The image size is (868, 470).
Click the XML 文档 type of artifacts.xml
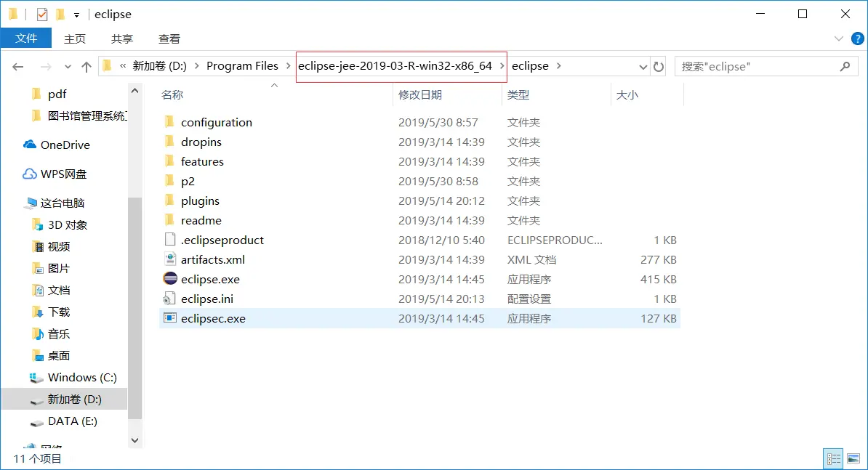point(531,259)
